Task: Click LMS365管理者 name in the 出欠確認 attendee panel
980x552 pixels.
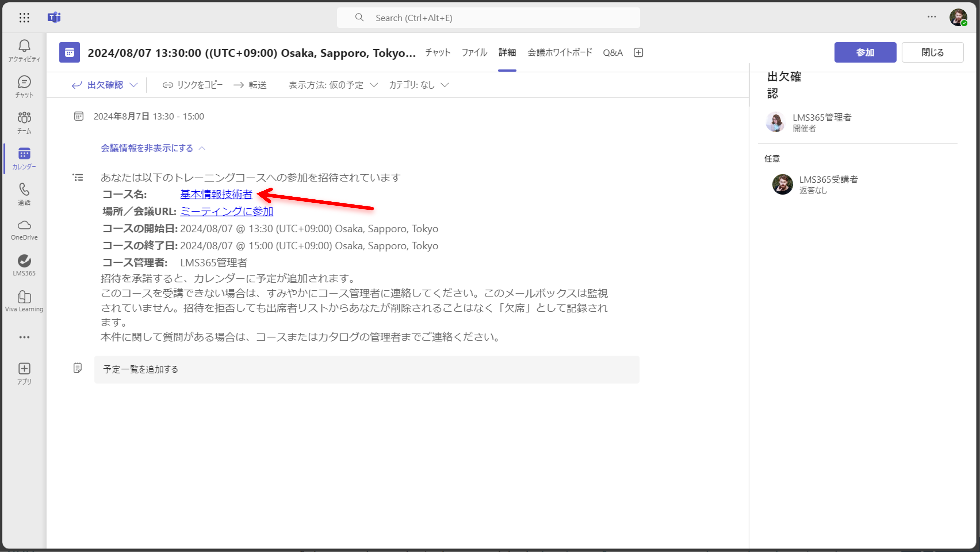Action: coord(822,118)
